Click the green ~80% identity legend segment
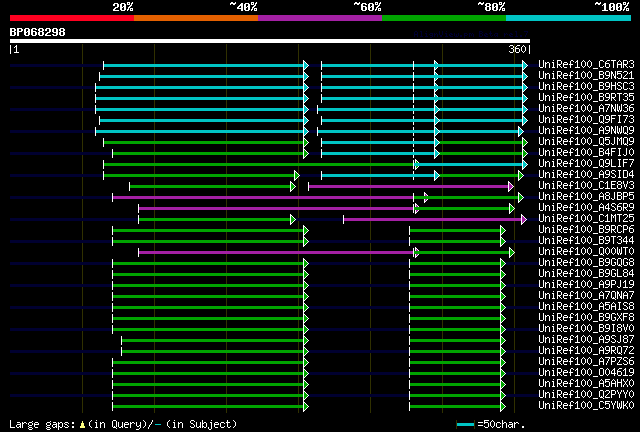Viewport: 640px width, 432px height. [444, 18]
